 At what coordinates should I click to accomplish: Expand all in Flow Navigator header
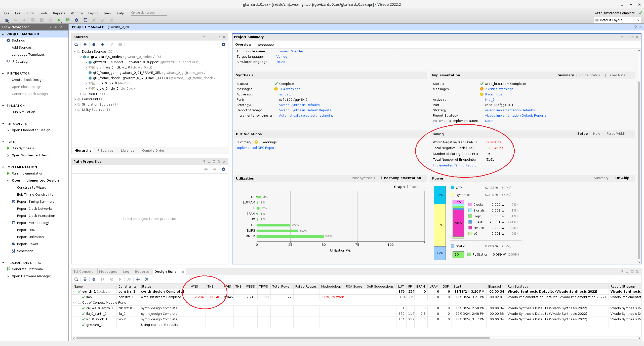pyautogui.click(x=56, y=27)
